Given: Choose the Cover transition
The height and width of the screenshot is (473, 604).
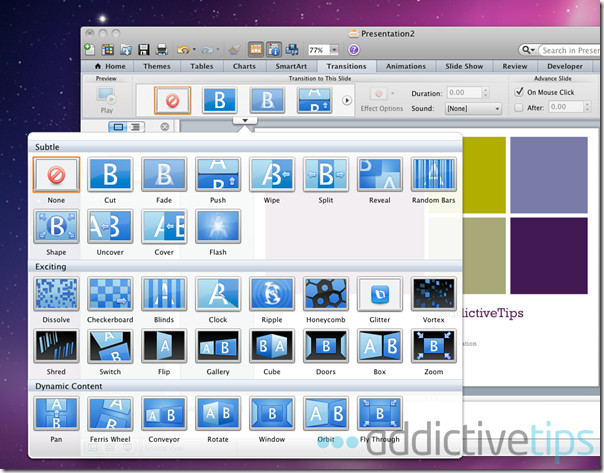Looking at the screenshot, I should pyautogui.click(x=164, y=226).
